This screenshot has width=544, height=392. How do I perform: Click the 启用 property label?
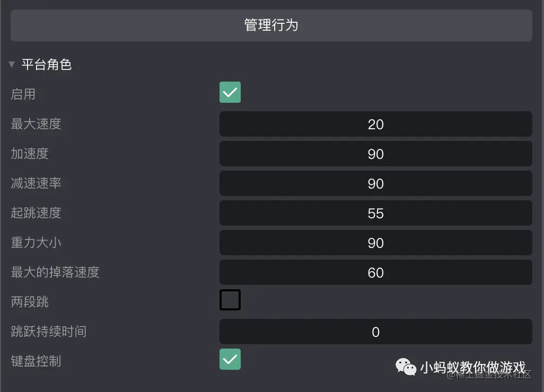(x=23, y=94)
